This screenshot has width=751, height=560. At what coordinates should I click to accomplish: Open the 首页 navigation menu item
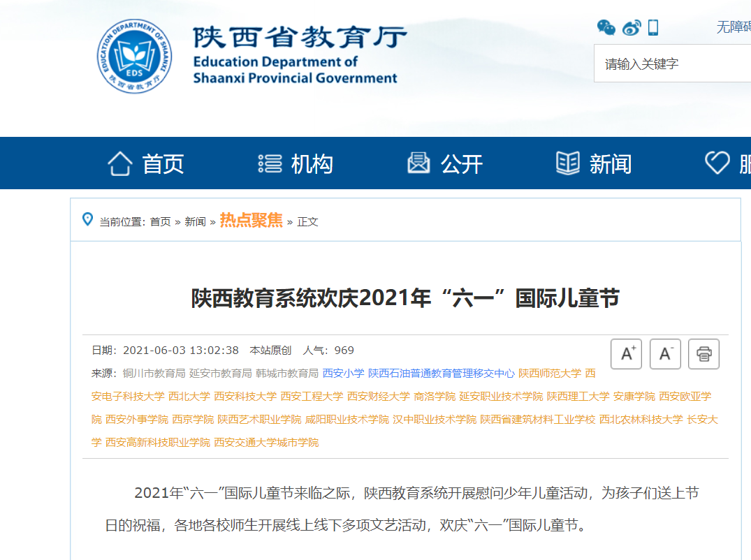[146, 163]
